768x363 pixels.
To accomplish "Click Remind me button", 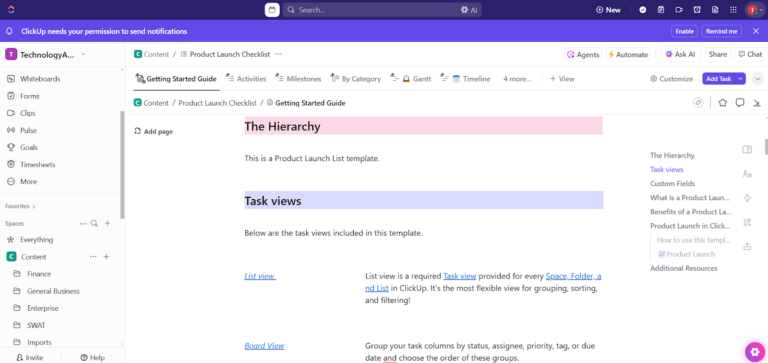I will (721, 31).
